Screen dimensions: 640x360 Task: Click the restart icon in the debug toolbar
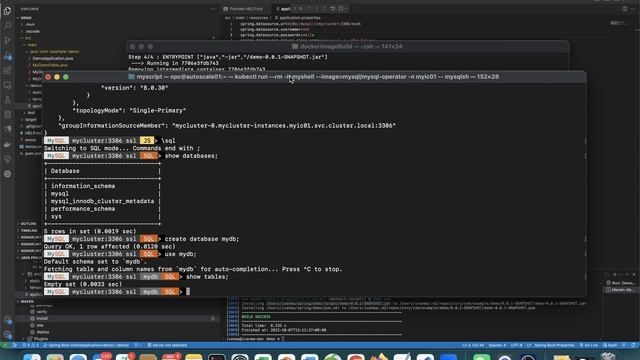333,9
